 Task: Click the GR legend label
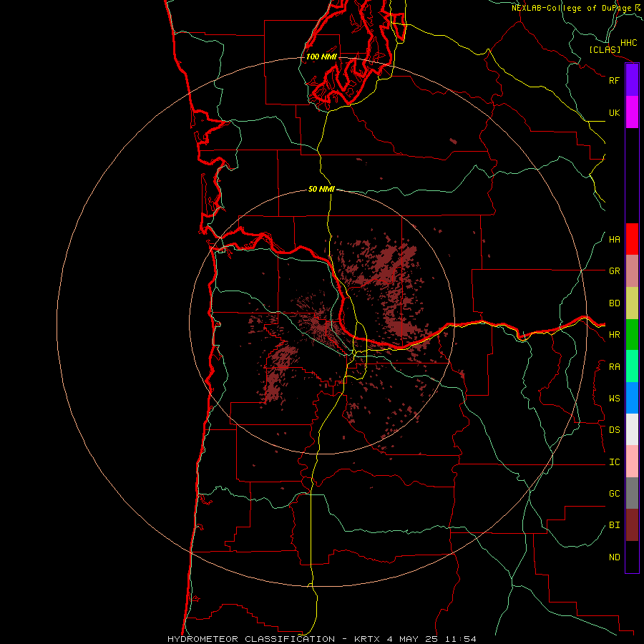coord(615,271)
